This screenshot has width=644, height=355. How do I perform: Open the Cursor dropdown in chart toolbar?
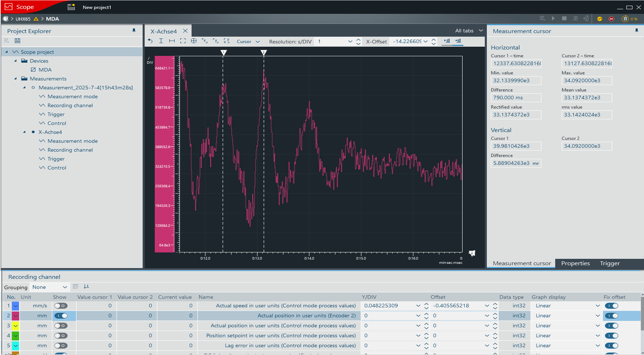[x=248, y=41]
